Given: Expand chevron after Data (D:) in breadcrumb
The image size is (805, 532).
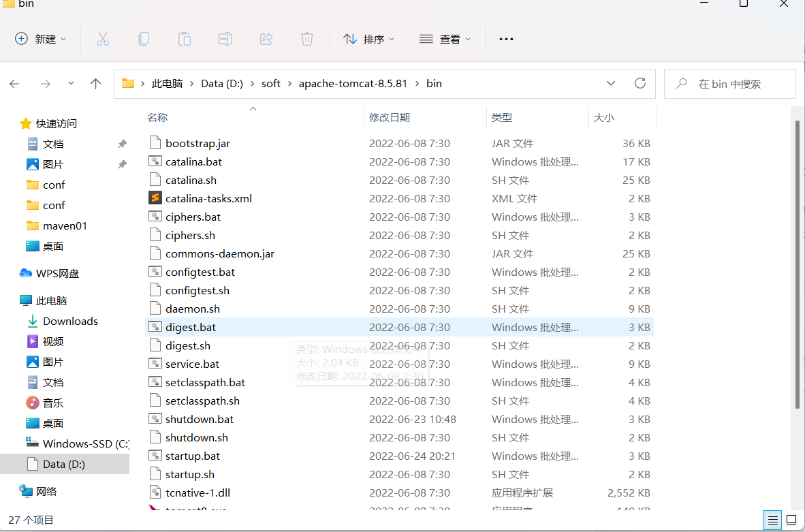Looking at the screenshot, I should [x=252, y=84].
